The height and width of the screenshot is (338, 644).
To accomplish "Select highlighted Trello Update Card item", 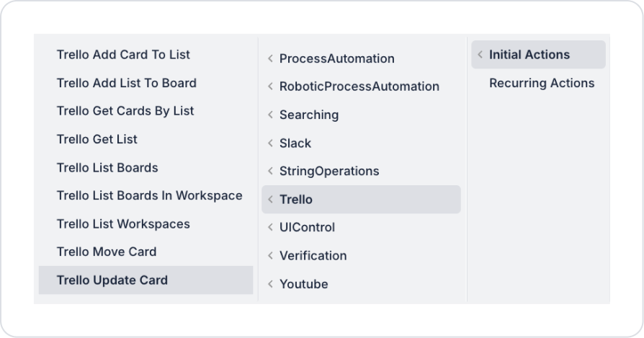I will (112, 280).
